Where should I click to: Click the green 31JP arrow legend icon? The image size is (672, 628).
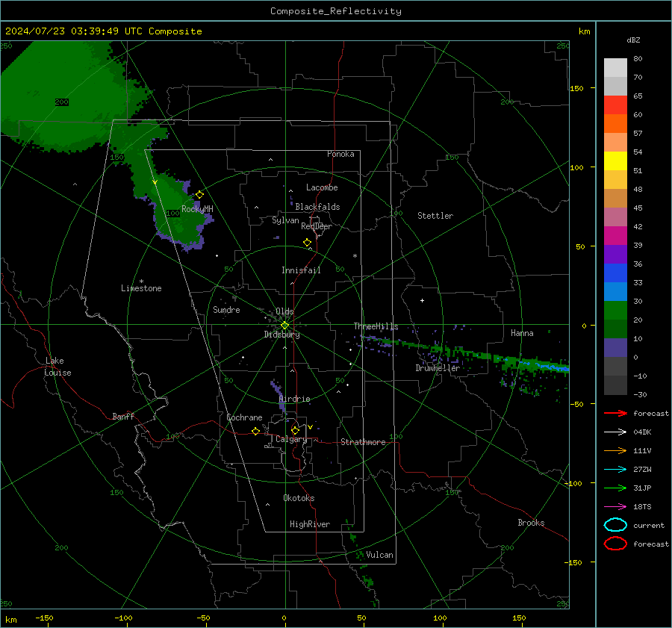[x=615, y=488]
